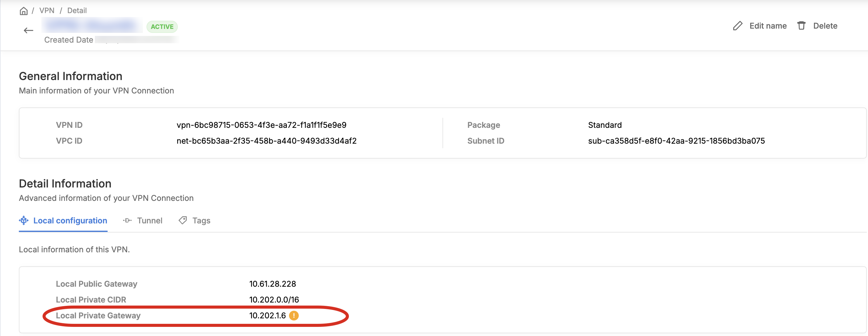Select the Local configuration tab
The width and height of the screenshot is (868, 336).
pos(70,221)
